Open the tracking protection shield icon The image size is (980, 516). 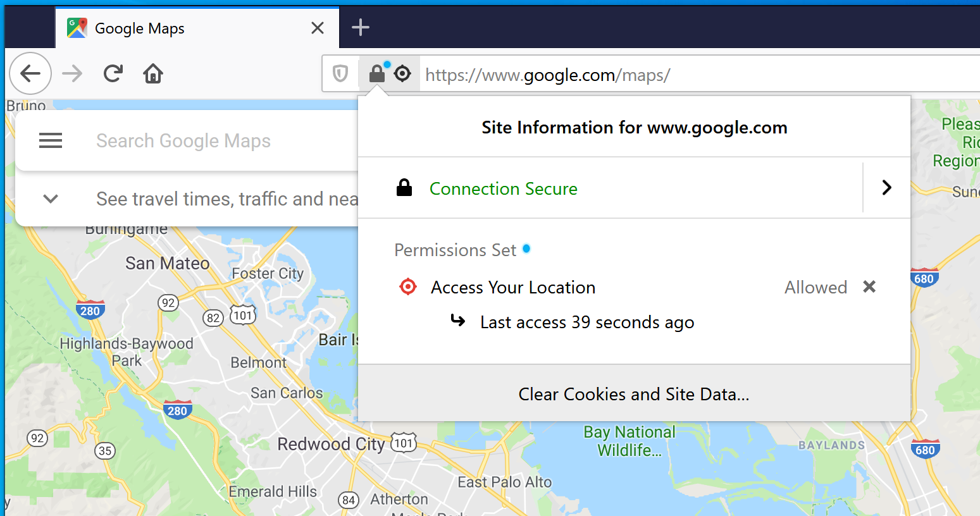[x=340, y=74]
